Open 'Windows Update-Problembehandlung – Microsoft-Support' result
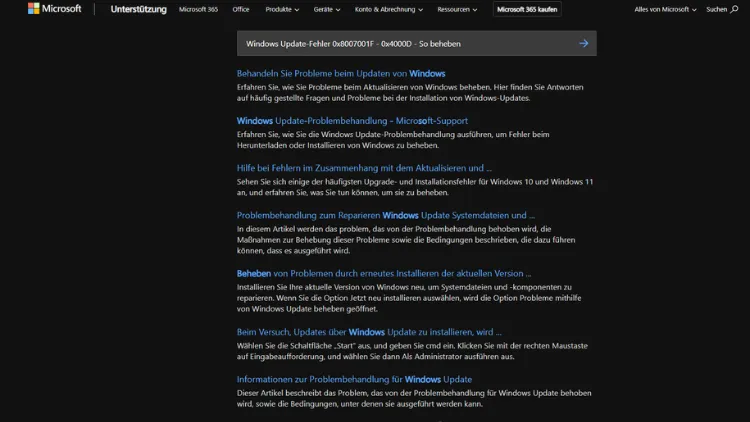 [352, 121]
